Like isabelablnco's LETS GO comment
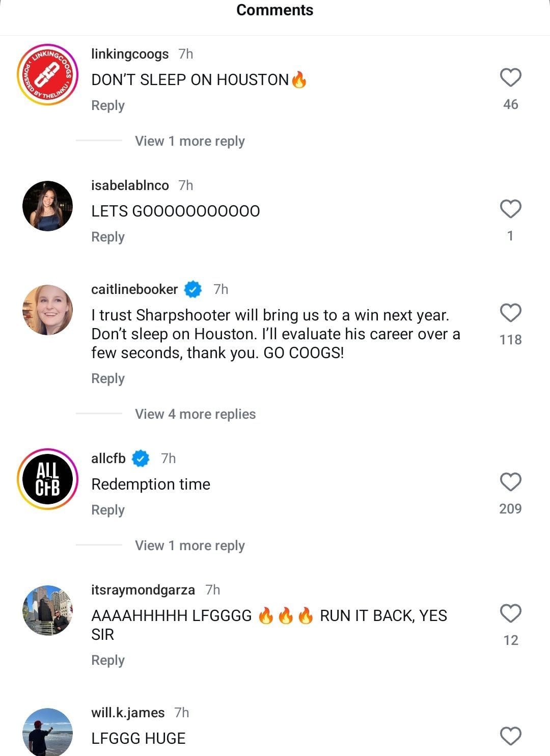The width and height of the screenshot is (550, 756). coord(510,209)
